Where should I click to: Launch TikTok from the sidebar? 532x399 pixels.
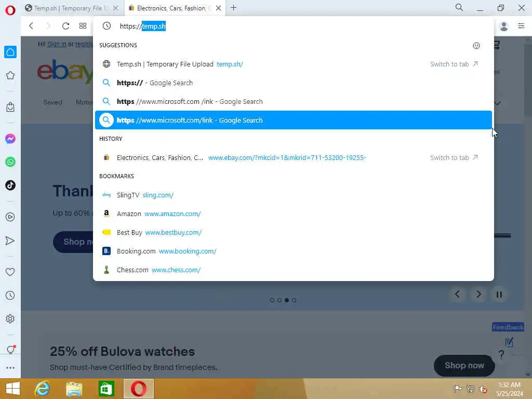(x=10, y=185)
